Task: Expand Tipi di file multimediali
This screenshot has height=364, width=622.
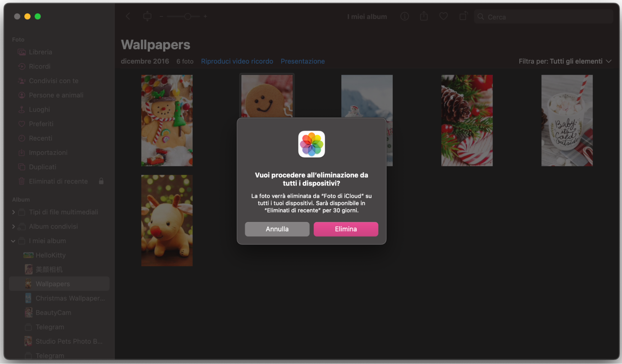Action: [14, 212]
